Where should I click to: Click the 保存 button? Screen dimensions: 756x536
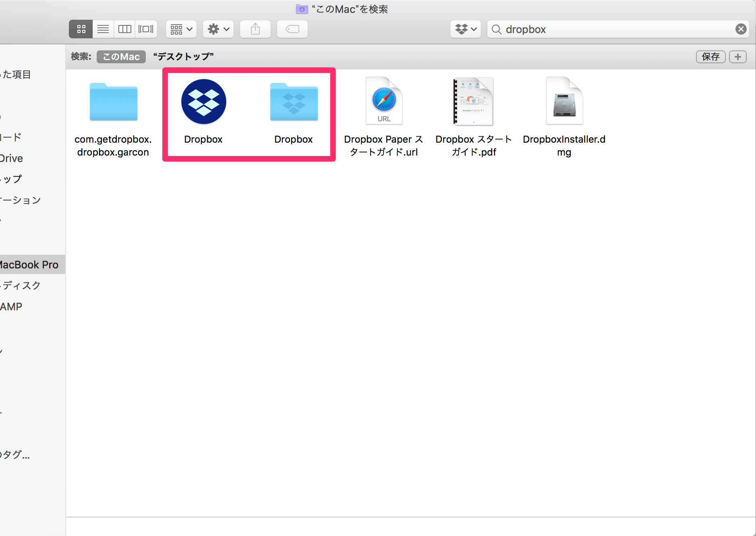coord(710,57)
